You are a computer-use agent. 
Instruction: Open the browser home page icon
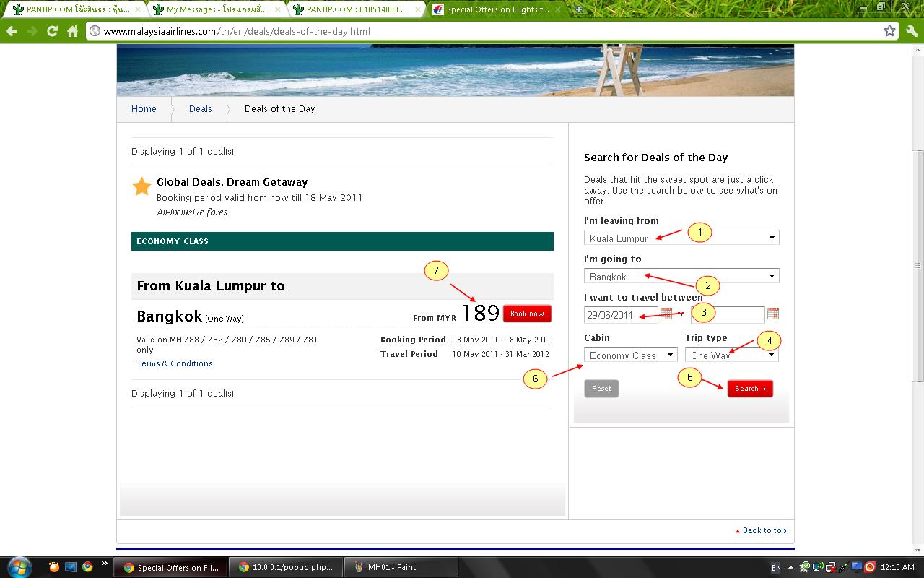click(72, 31)
